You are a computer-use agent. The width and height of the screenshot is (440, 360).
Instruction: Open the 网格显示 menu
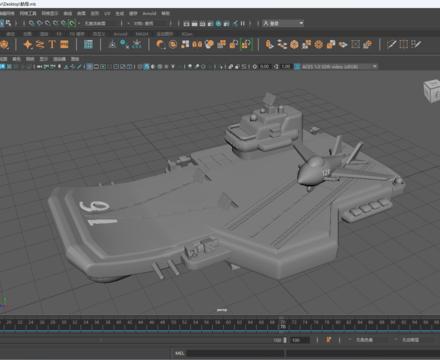50,14
